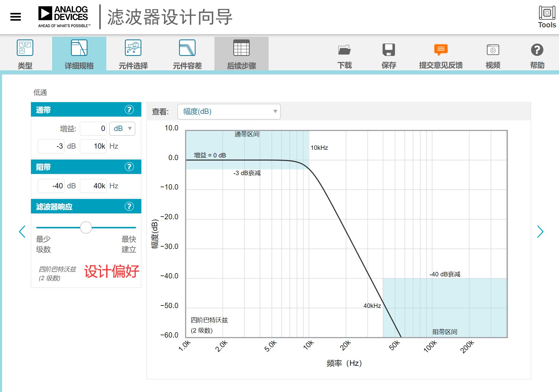Go back with left arrow
Viewport: 559px width, 392px height.
click(x=22, y=232)
